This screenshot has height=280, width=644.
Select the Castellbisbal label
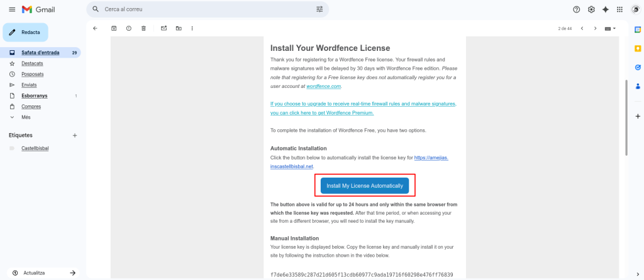click(x=35, y=149)
